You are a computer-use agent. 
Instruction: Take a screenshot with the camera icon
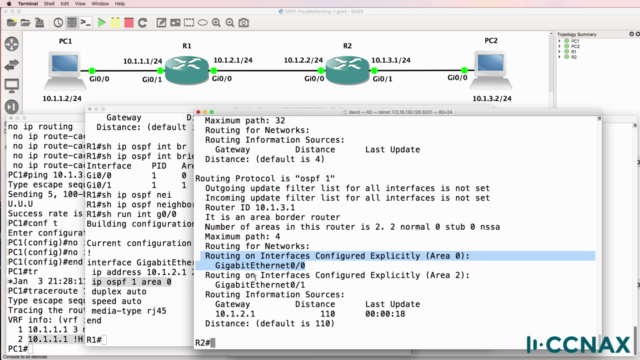pyautogui.click(x=244, y=22)
